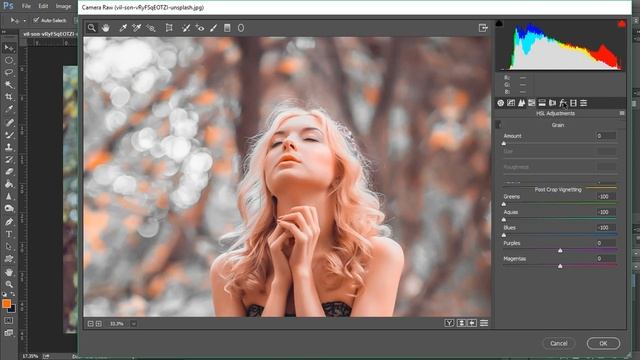Choose the Spot Removal tool

tap(186, 28)
